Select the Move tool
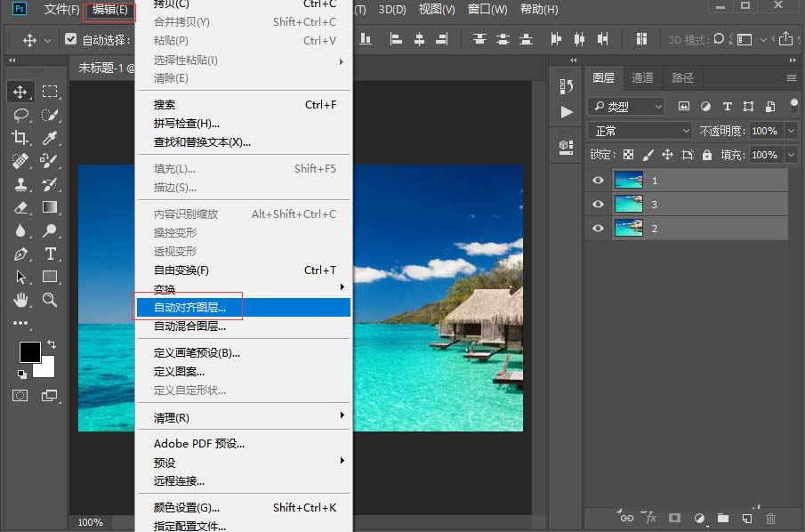805x532 pixels. (20, 91)
